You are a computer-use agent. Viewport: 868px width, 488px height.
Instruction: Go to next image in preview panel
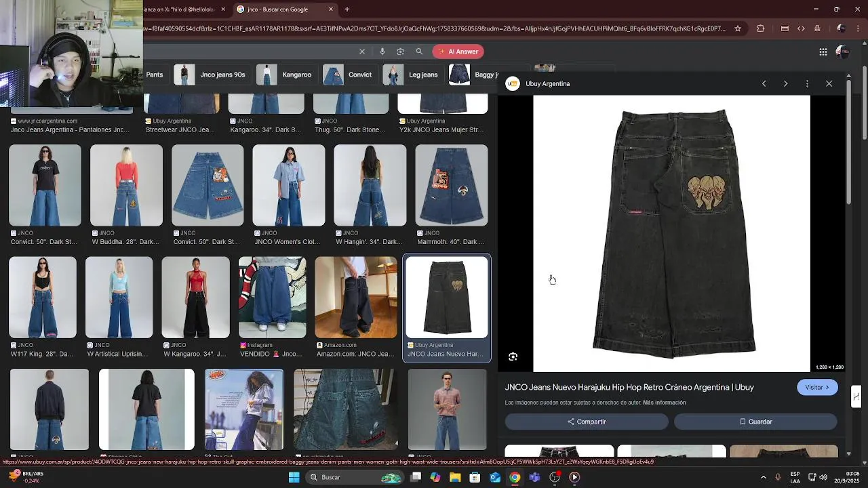785,83
